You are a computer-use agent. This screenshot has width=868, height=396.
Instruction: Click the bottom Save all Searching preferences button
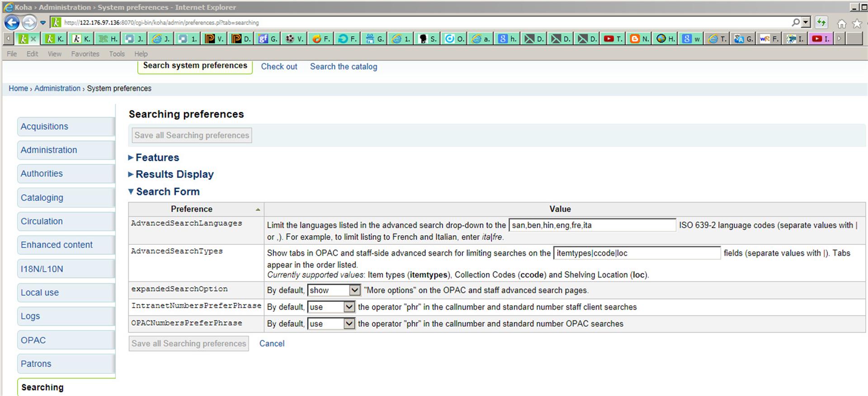pyautogui.click(x=189, y=344)
